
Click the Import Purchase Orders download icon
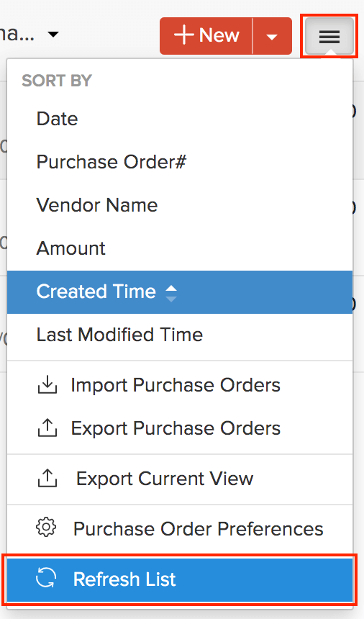[47, 385]
